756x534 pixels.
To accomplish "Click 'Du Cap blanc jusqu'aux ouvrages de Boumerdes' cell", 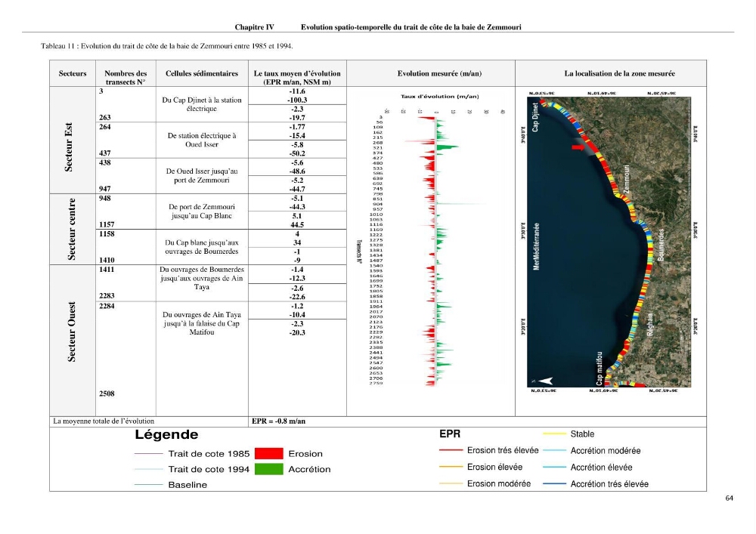I will pos(202,247).
